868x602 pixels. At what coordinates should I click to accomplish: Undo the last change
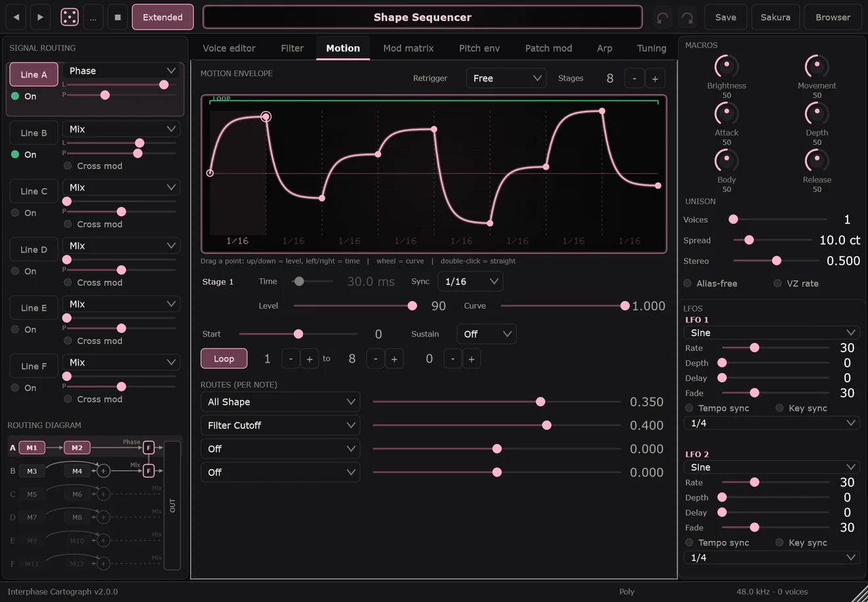663,18
